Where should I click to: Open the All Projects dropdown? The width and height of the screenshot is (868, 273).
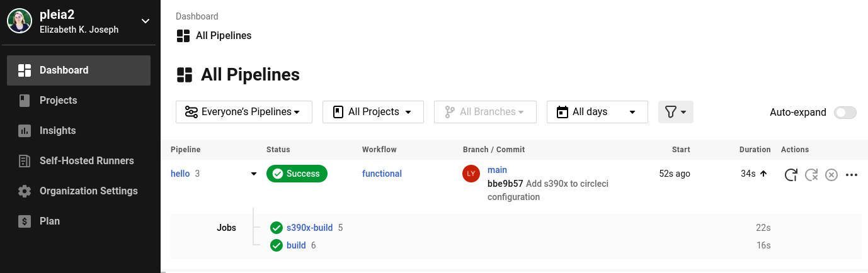click(373, 112)
